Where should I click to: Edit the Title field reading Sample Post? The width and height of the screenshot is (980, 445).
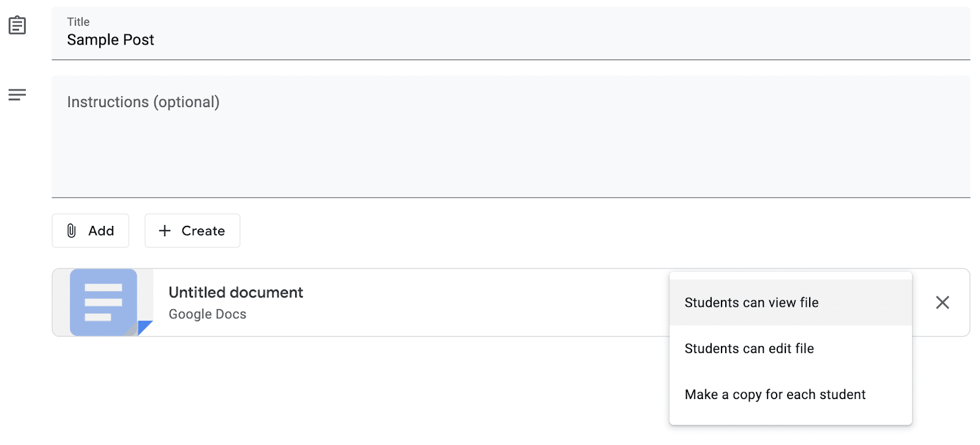[511, 34]
